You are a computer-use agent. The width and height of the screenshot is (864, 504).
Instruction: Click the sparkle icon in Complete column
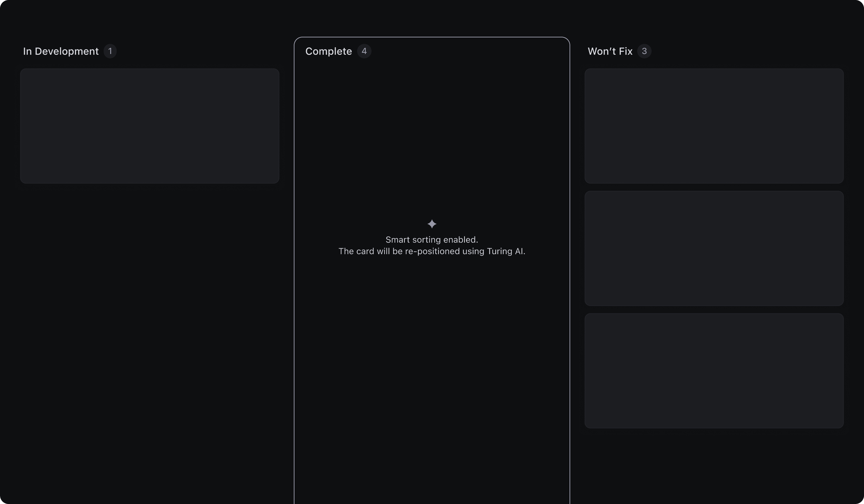tap(432, 224)
